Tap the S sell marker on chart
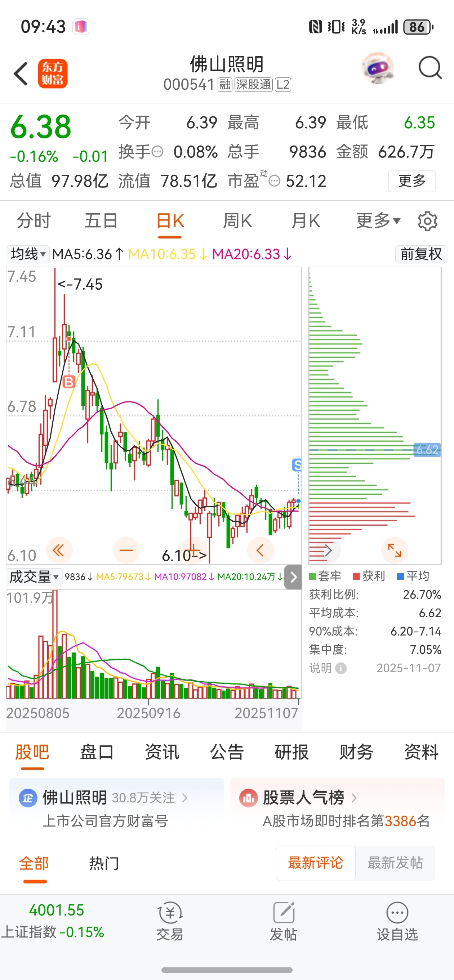 tap(297, 464)
